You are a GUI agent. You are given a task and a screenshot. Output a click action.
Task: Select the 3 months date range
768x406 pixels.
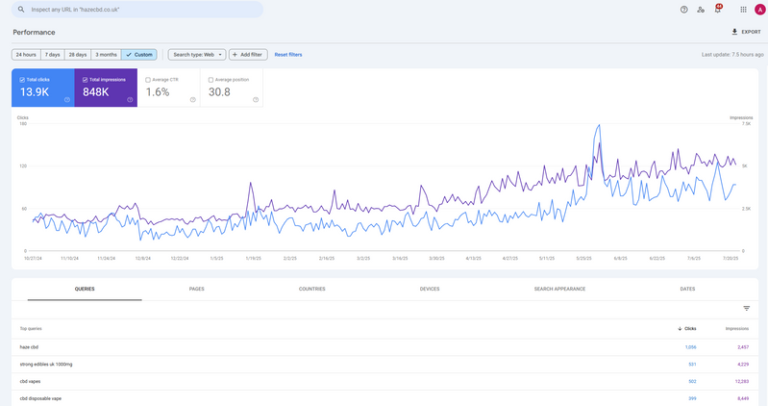click(106, 54)
